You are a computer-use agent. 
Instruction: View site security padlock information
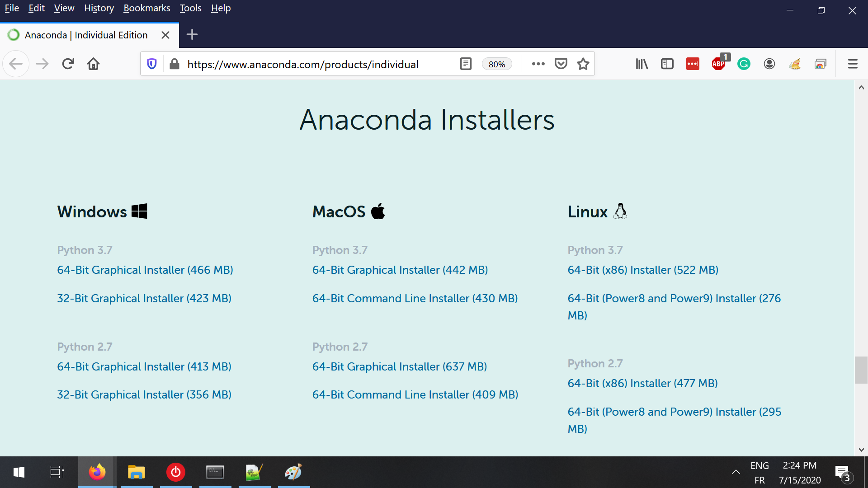pos(175,64)
